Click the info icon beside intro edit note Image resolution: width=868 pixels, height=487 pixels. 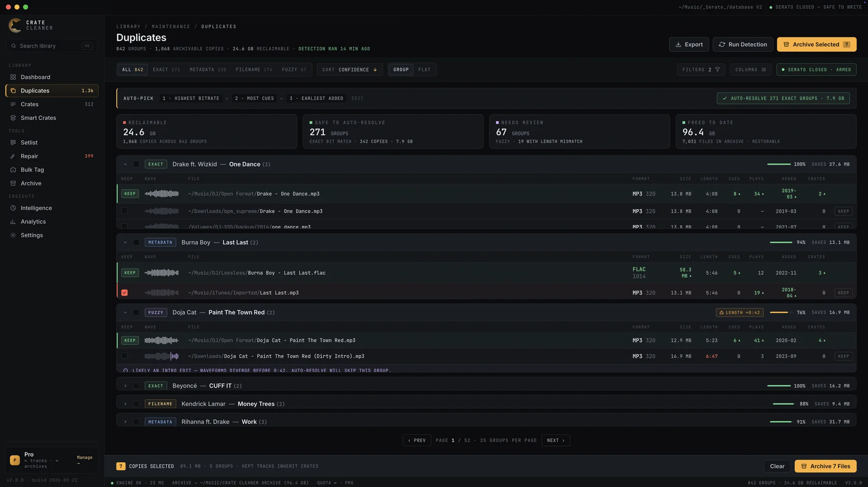pyautogui.click(x=126, y=371)
